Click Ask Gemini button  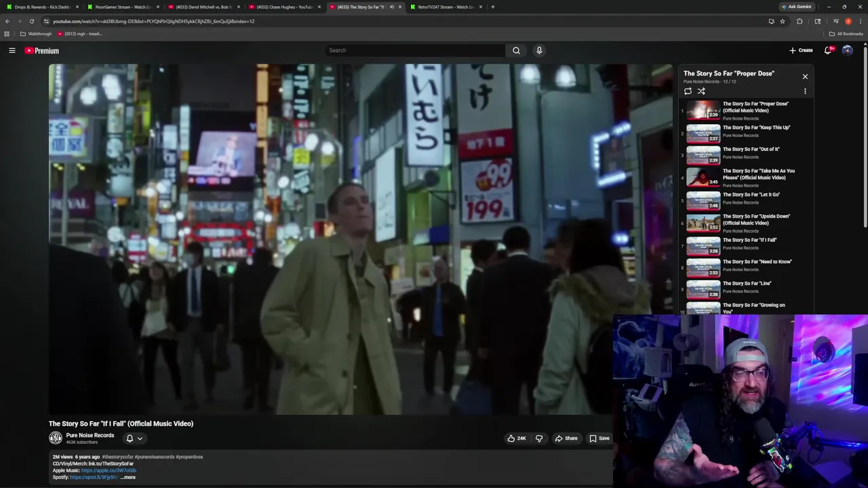point(796,7)
